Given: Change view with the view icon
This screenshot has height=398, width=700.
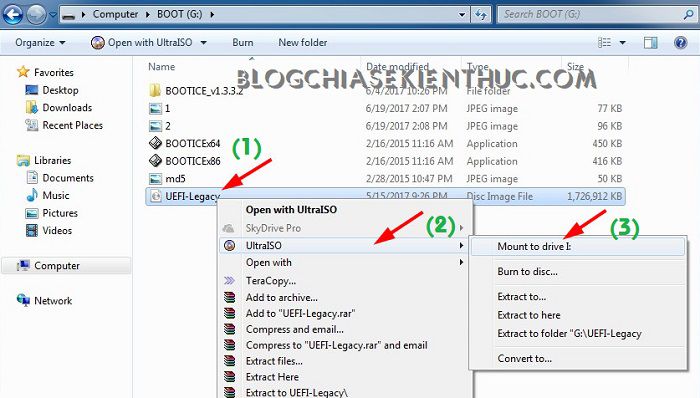Looking at the screenshot, I should click(604, 43).
